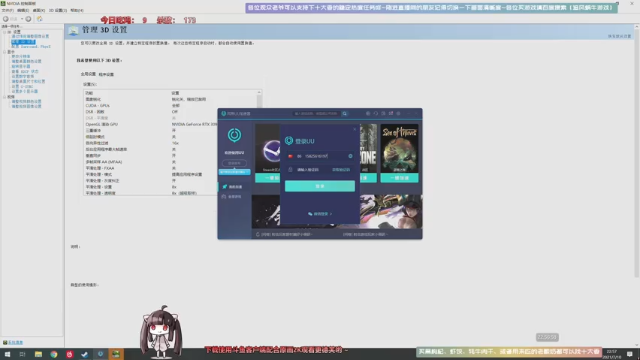Image resolution: width=640 pixels, height=360 pixels.
Task: Click the UU logo in left sidebar
Action: click(x=234, y=135)
